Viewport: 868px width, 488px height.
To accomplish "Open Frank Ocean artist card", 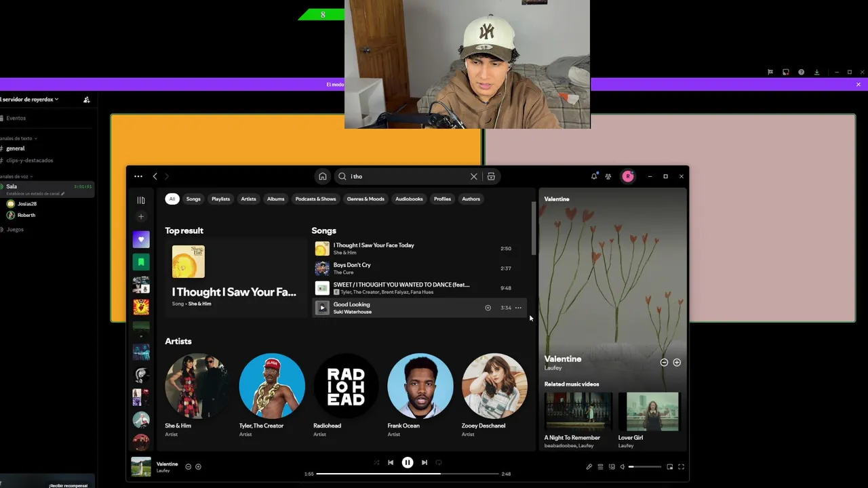I will tap(420, 396).
